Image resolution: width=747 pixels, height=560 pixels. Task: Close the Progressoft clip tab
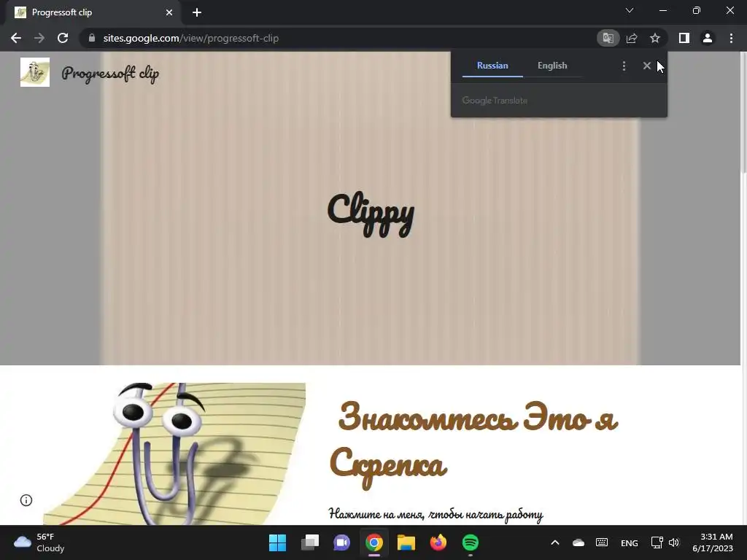[x=169, y=12]
